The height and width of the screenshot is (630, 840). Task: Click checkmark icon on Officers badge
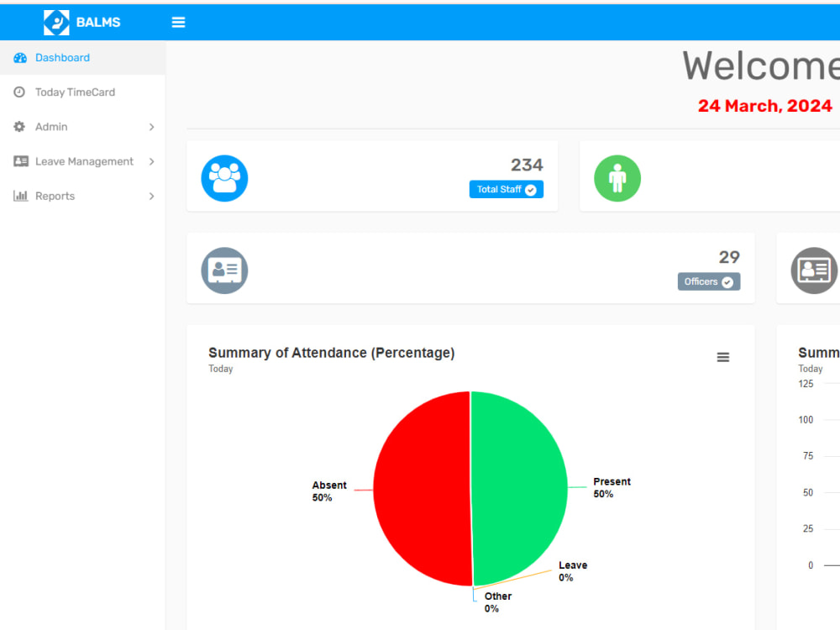727,282
